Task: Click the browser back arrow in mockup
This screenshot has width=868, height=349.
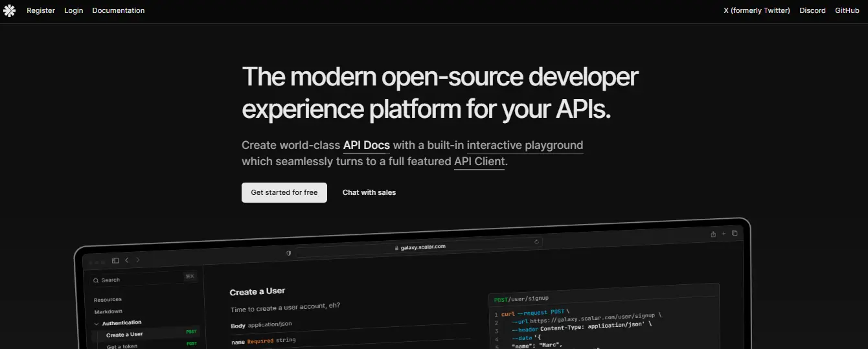Action: click(x=127, y=260)
